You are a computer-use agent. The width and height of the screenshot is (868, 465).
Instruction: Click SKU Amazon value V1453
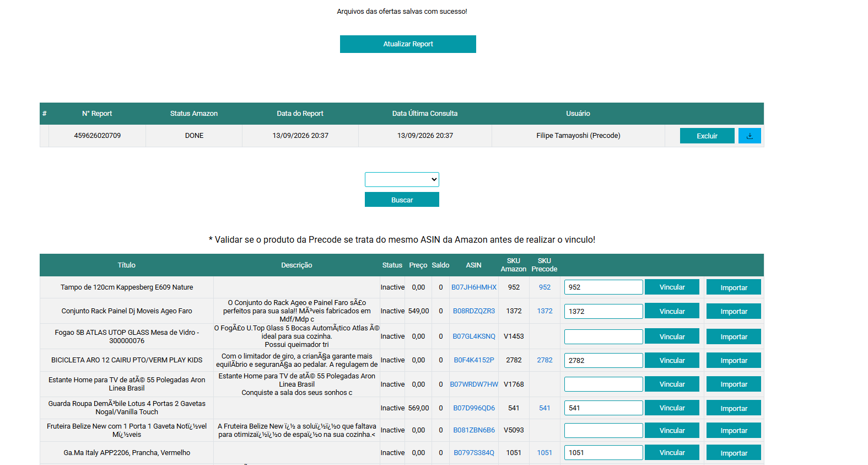coord(514,336)
